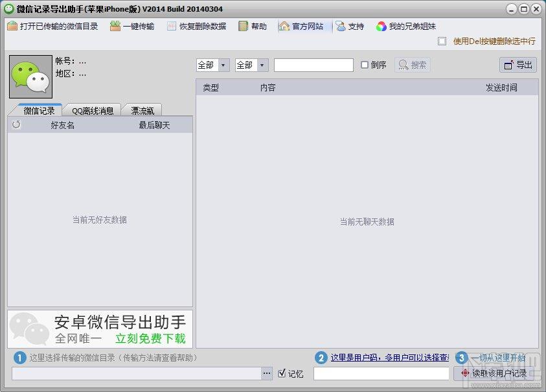Open the 安卓微信导出助手 download banner
546x392 pixels.
tap(100, 329)
